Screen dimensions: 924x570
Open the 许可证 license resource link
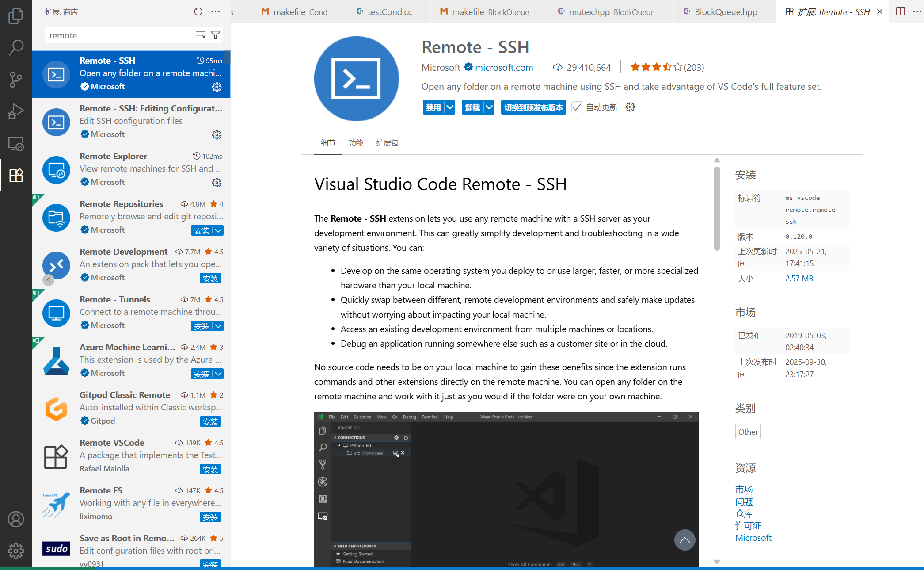coord(749,526)
